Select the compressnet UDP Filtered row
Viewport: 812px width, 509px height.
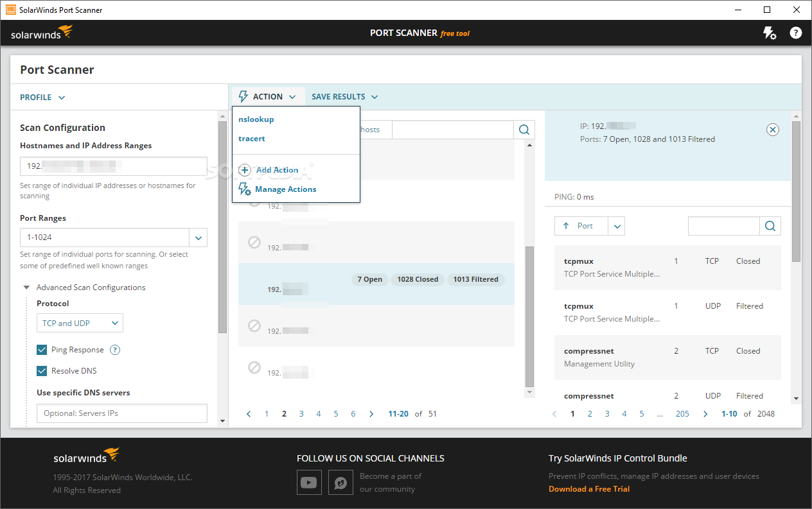click(668, 393)
